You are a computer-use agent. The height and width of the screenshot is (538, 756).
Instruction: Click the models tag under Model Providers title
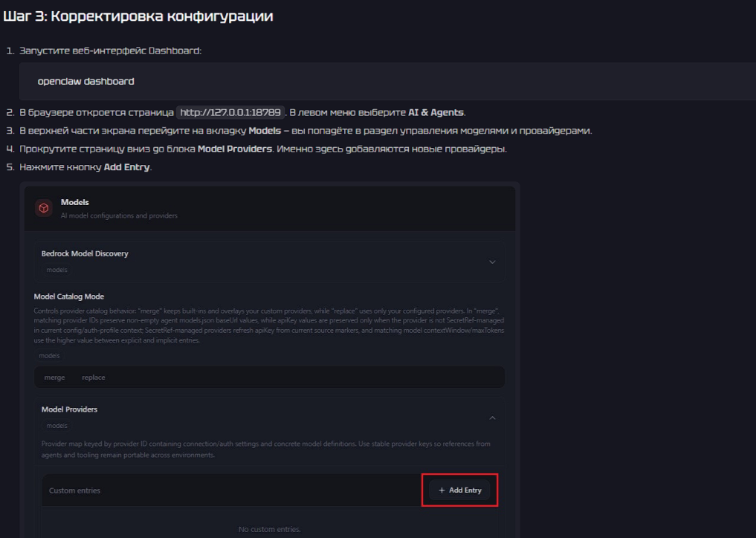56,426
